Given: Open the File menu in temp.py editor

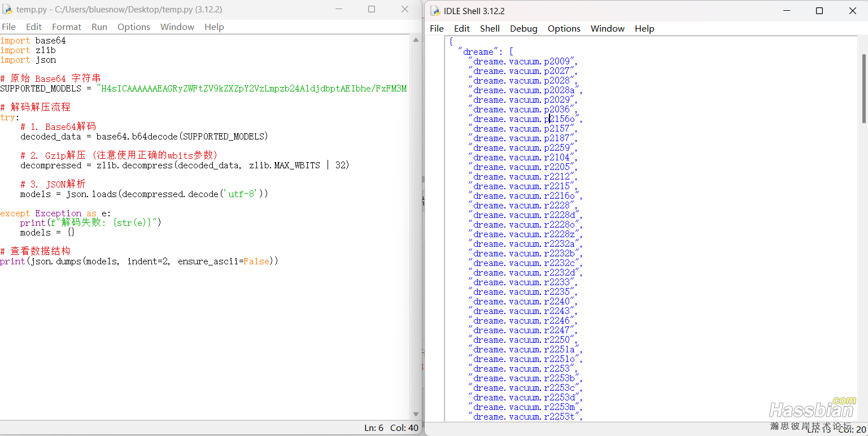Looking at the screenshot, I should (8, 27).
